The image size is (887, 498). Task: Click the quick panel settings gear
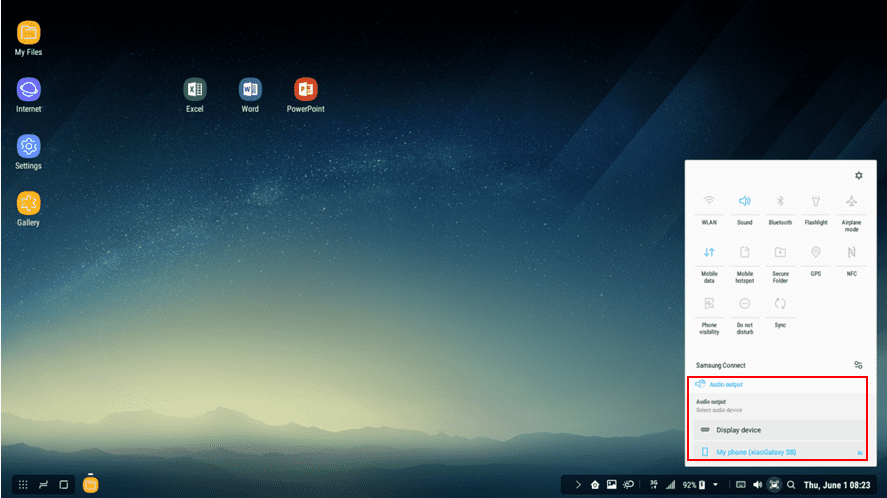(x=858, y=176)
